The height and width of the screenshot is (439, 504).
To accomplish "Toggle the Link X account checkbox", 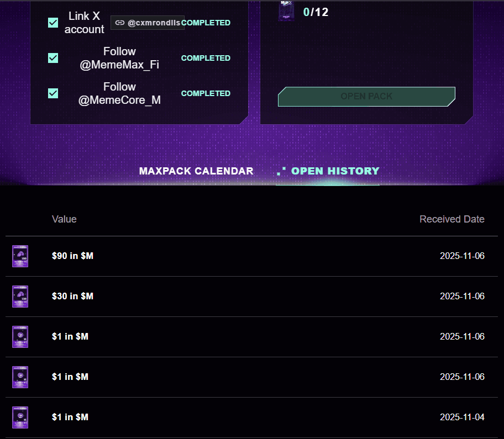I will (x=53, y=23).
